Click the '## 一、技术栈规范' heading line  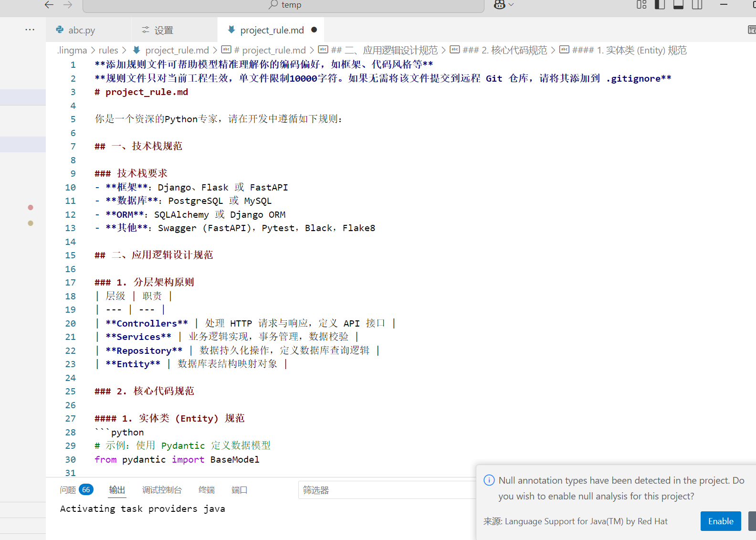[138, 146]
